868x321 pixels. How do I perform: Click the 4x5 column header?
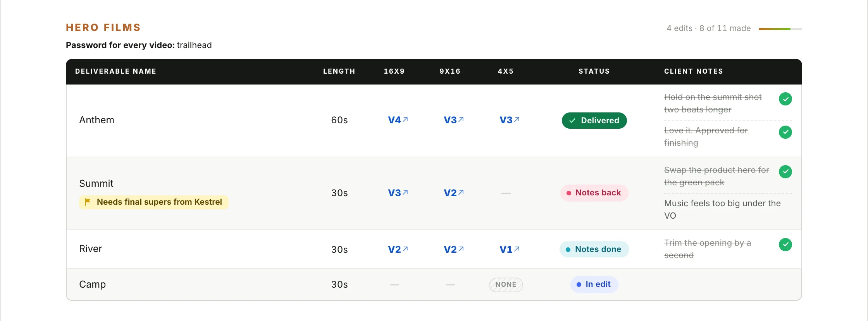[x=506, y=71]
